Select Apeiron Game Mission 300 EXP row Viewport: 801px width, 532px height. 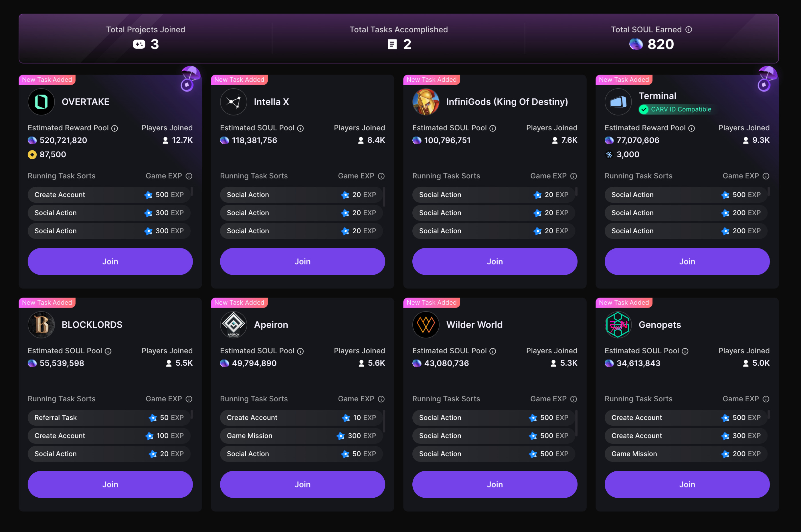click(301, 436)
